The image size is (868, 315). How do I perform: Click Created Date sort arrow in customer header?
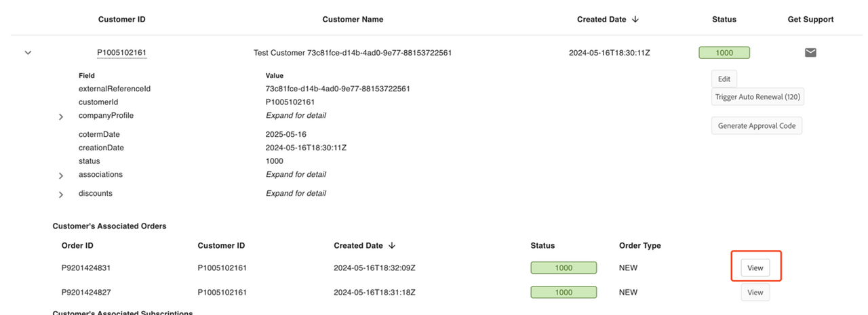(x=635, y=20)
